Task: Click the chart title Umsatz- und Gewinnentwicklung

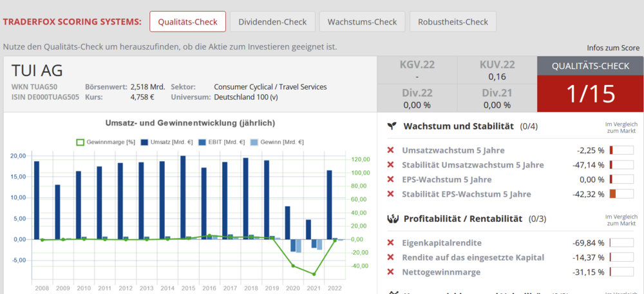Action: point(190,123)
